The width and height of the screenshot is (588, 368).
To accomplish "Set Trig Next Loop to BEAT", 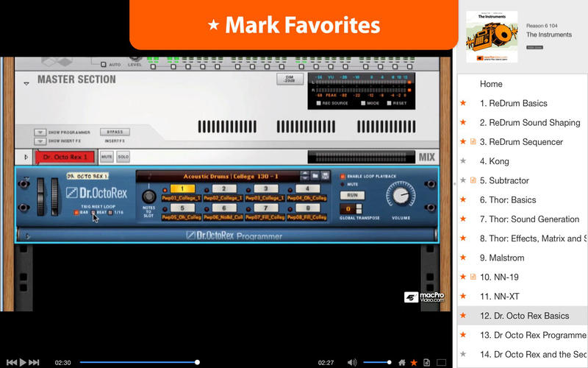I will click(x=93, y=213).
